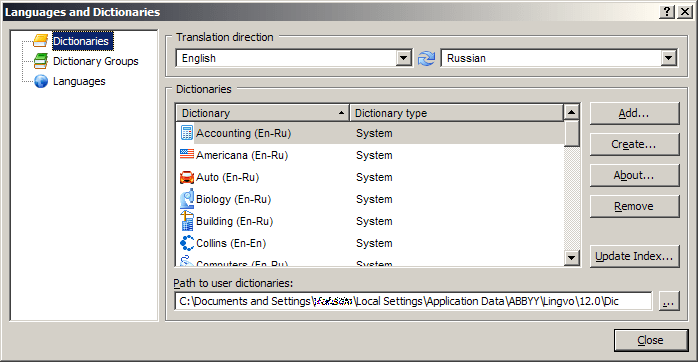The height and width of the screenshot is (362, 698).
Task: Select Languages in the left tree
Action: tap(79, 81)
